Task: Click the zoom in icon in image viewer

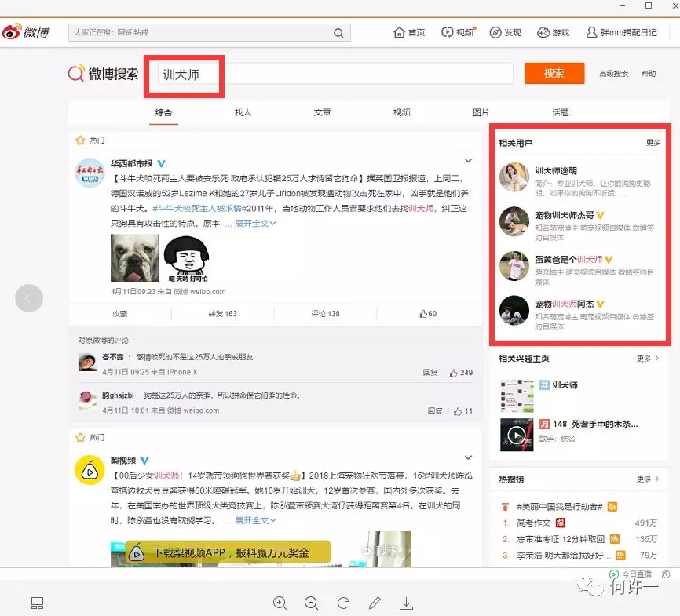Action: pyautogui.click(x=280, y=603)
